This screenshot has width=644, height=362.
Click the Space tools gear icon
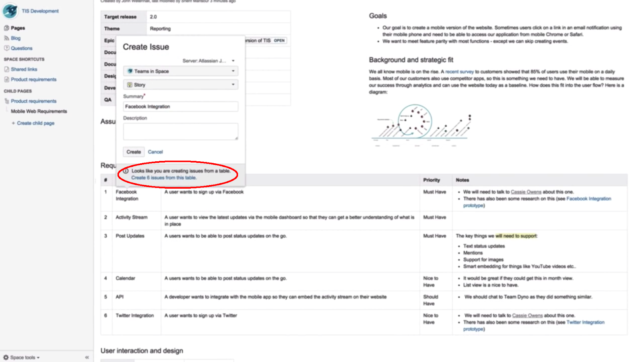coord(6,357)
